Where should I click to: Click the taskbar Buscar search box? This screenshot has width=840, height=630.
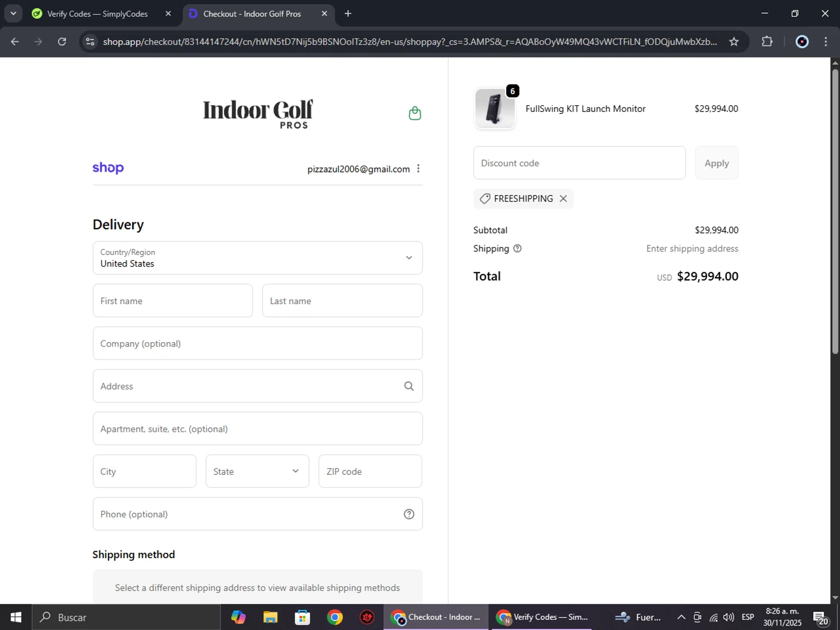point(126,617)
